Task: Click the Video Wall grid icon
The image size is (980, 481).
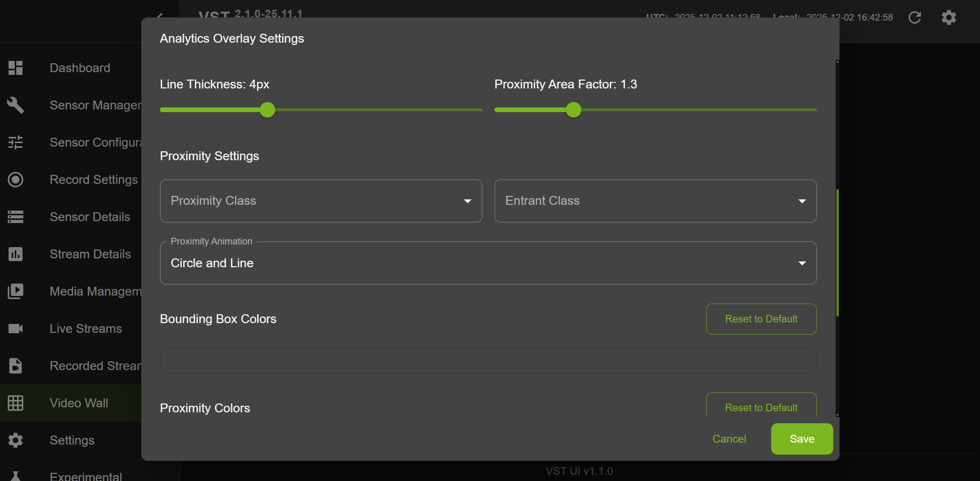Action: (x=16, y=403)
